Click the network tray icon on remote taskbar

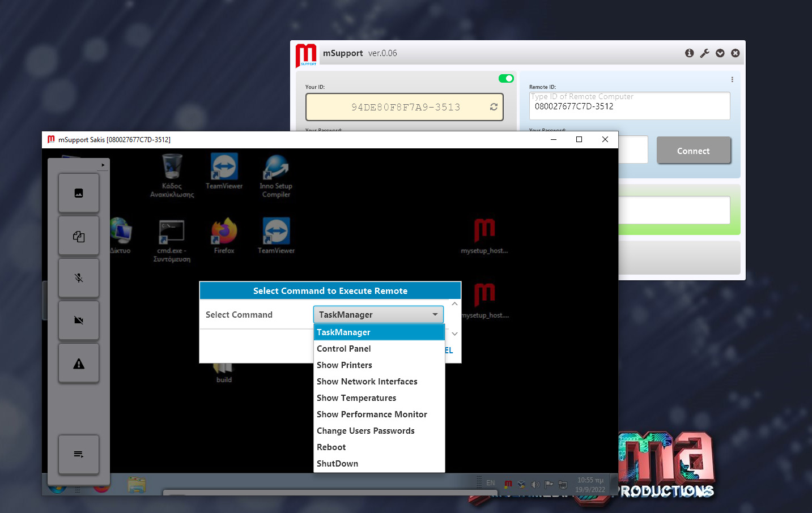pyautogui.click(x=562, y=484)
